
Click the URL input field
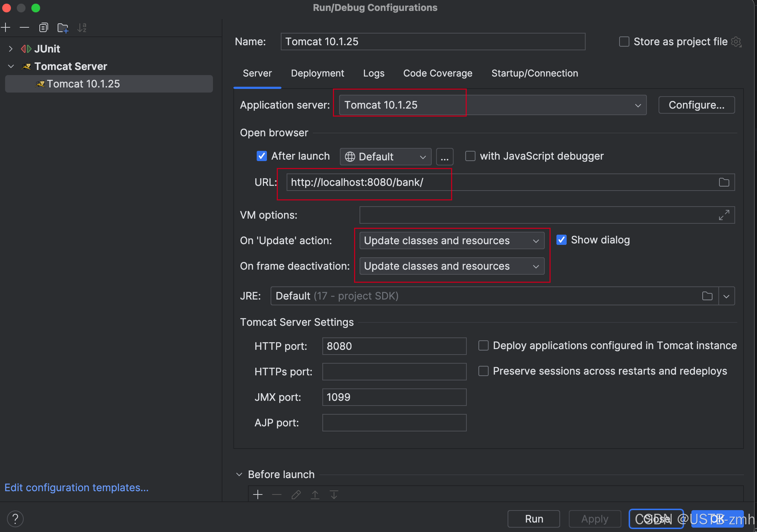(x=511, y=182)
